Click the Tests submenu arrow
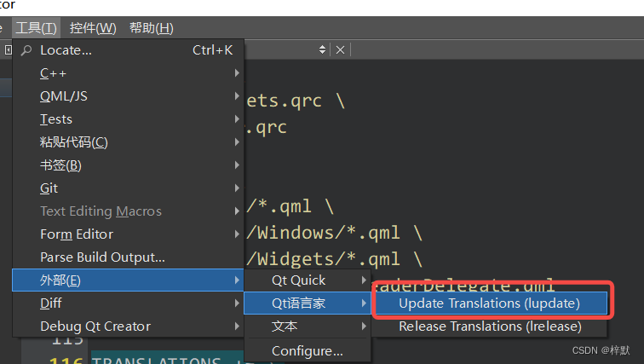This screenshot has height=364, width=644. tap(237, 119)
